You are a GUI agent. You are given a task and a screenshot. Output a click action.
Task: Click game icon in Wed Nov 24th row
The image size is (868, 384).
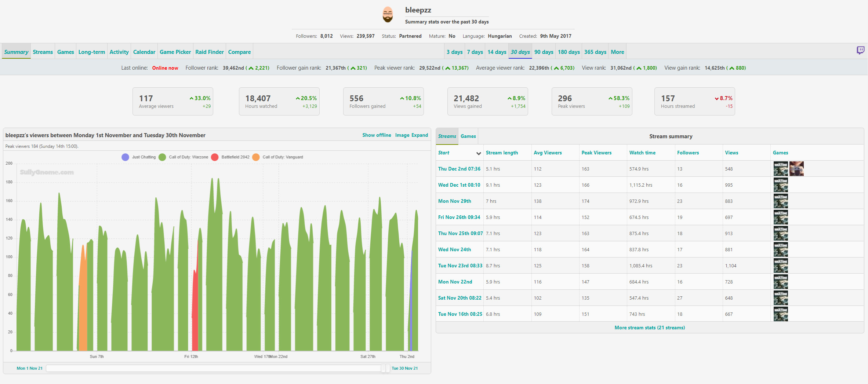[x=781, y=249]
